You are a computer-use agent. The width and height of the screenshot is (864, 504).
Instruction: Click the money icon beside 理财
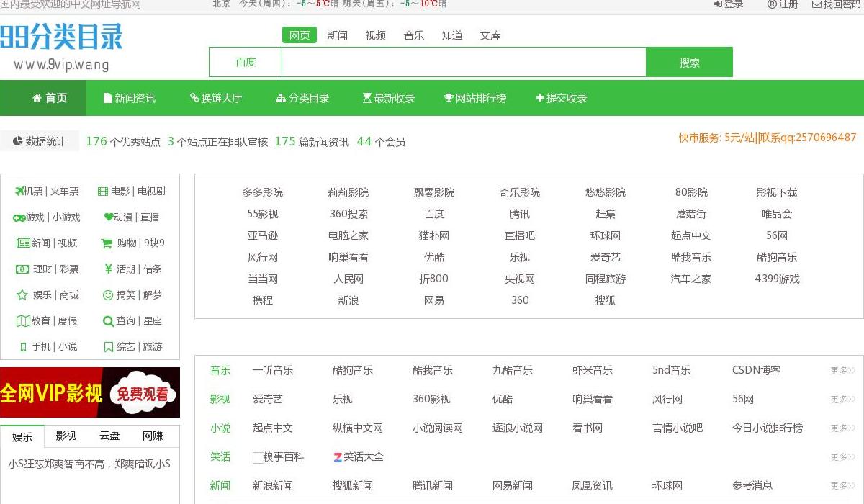pyautogui.click(x=22, y=269)
